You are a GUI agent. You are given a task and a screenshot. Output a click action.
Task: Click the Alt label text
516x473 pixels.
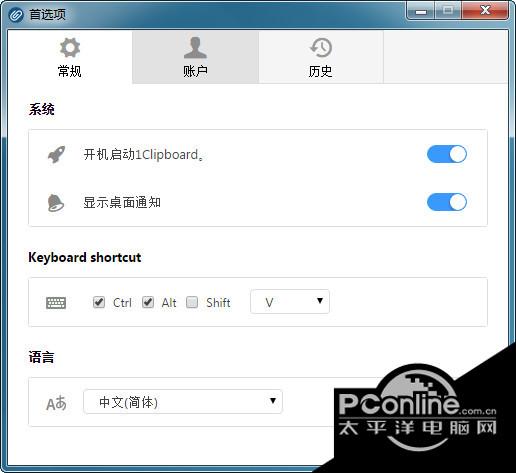169,303
